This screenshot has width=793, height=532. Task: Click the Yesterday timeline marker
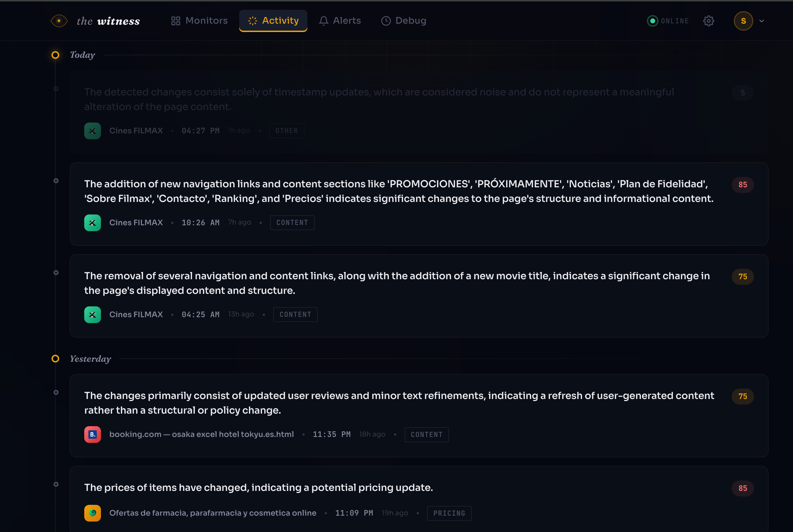tap(55, 359)
